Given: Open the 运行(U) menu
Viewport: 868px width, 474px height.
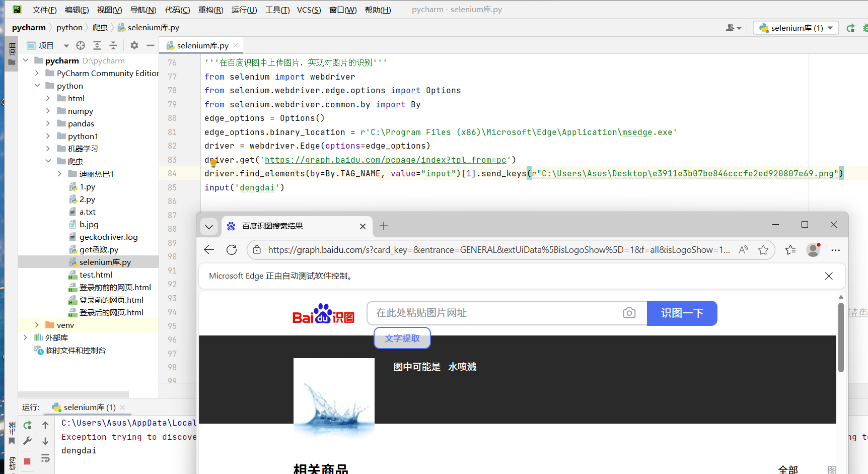Looking at the screenshot, I should point(244,10).
